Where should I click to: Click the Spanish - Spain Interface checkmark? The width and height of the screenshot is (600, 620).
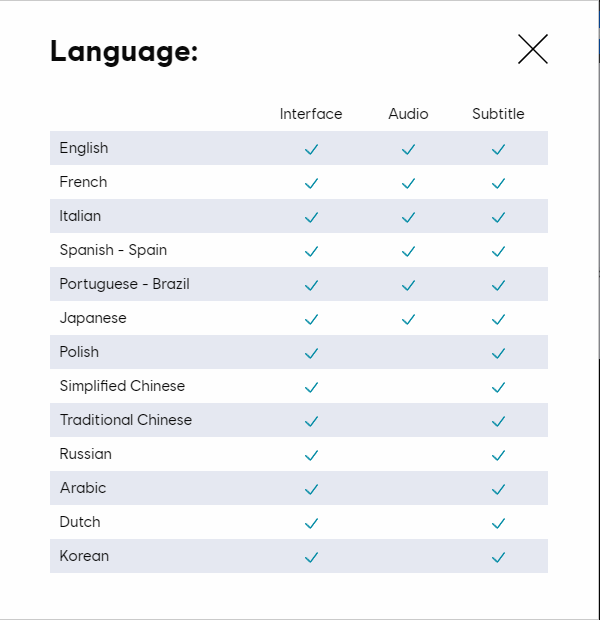point(311,251)
